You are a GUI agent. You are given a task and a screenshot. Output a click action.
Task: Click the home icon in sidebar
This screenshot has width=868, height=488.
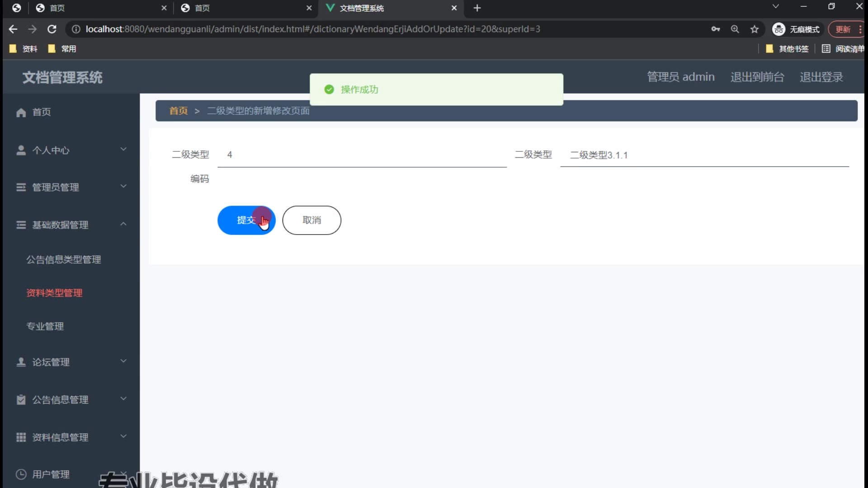(21, 113)
